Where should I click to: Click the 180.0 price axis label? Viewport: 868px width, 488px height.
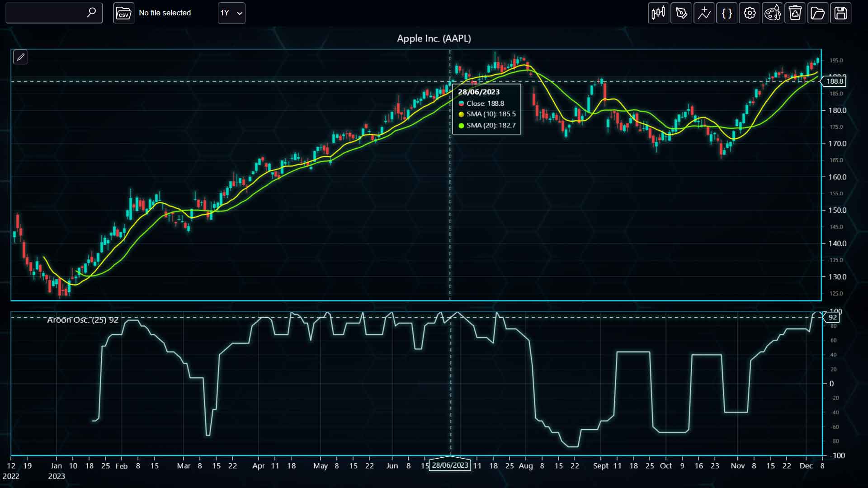click(x=837, y=111)
